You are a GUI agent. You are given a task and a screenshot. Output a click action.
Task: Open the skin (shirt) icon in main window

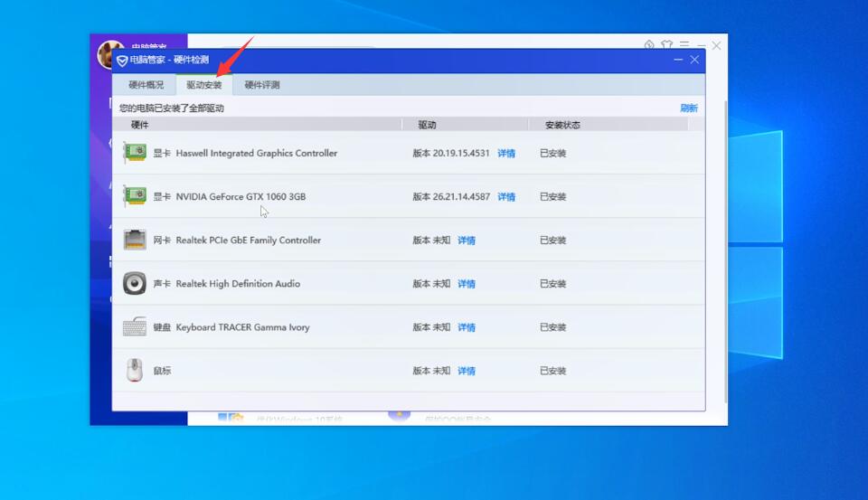coord(666,44)
